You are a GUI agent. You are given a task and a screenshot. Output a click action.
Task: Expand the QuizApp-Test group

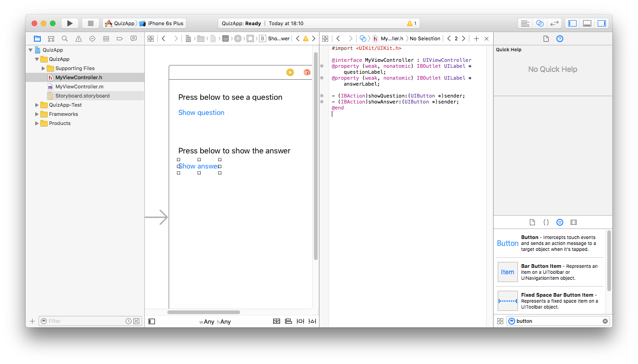coord(37,105)
